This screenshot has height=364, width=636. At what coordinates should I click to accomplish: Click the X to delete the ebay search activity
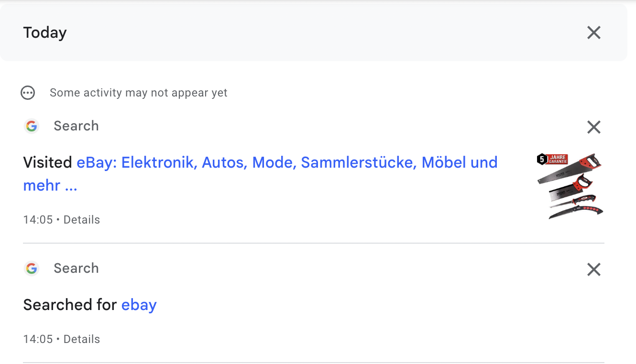[593, 269]
